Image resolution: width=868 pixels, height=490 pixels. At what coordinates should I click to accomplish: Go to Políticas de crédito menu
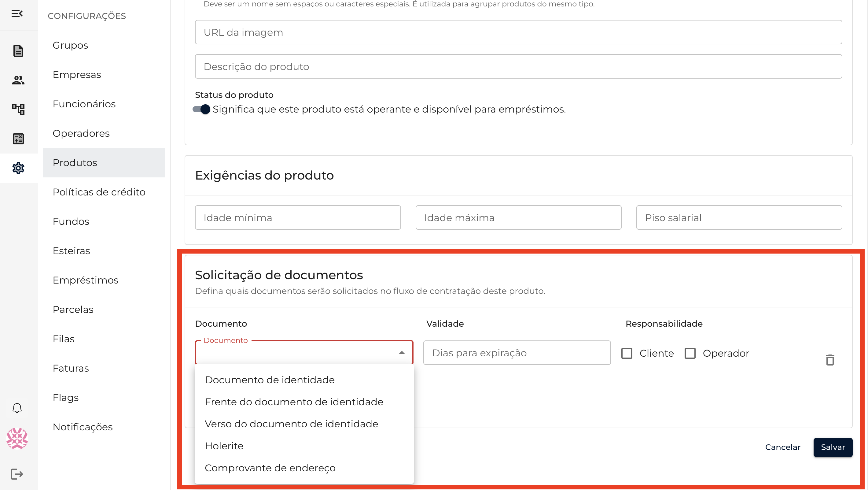pyautogui.click(x=99, y=192)
